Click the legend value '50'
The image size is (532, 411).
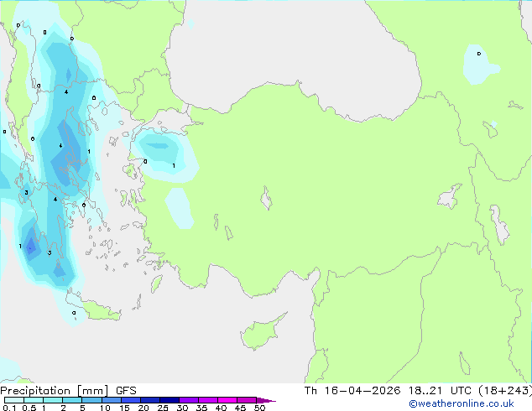click(x=259, y=408)
